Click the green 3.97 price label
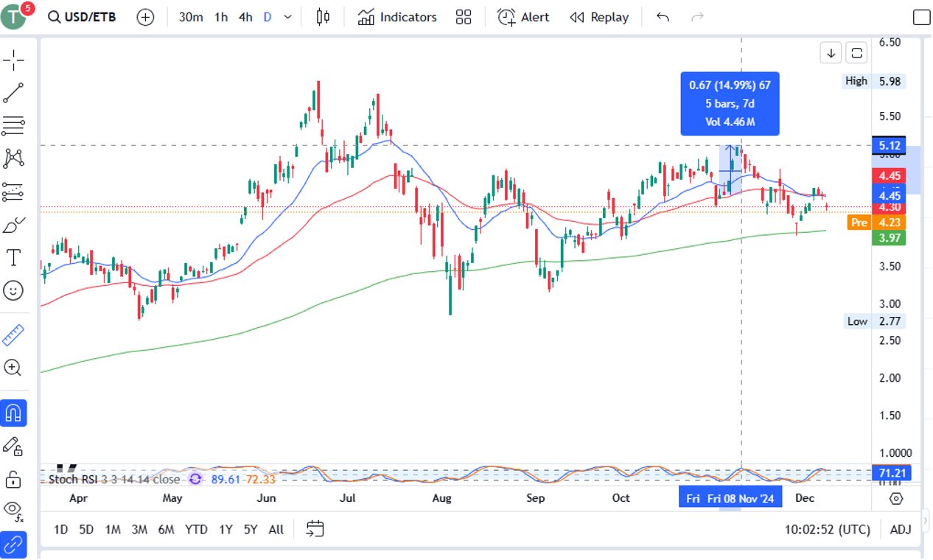 click(x=889, y=237)
